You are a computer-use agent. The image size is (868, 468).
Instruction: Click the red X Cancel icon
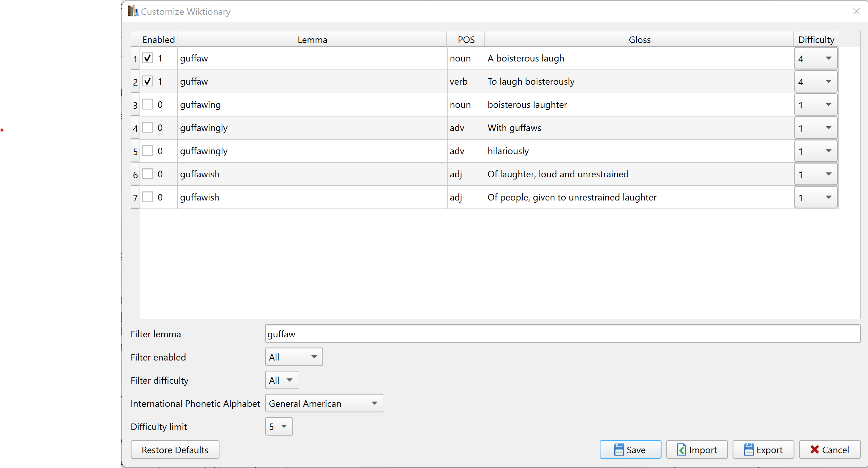pyautogui.click(x=815, y=449)
